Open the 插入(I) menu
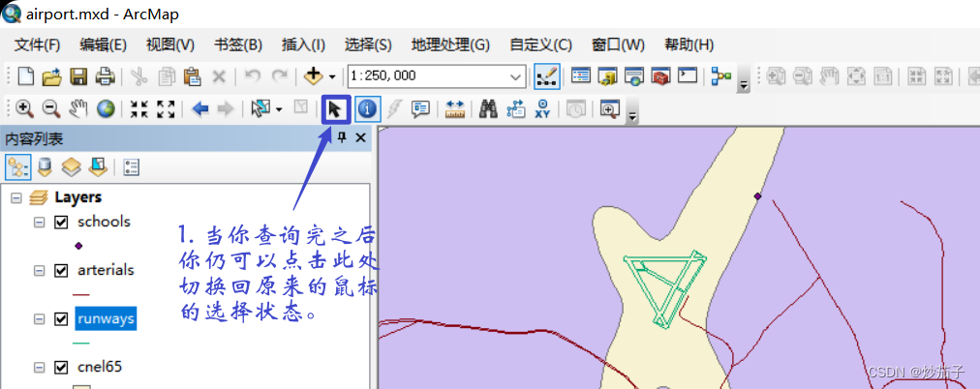 tap(303, 45)
